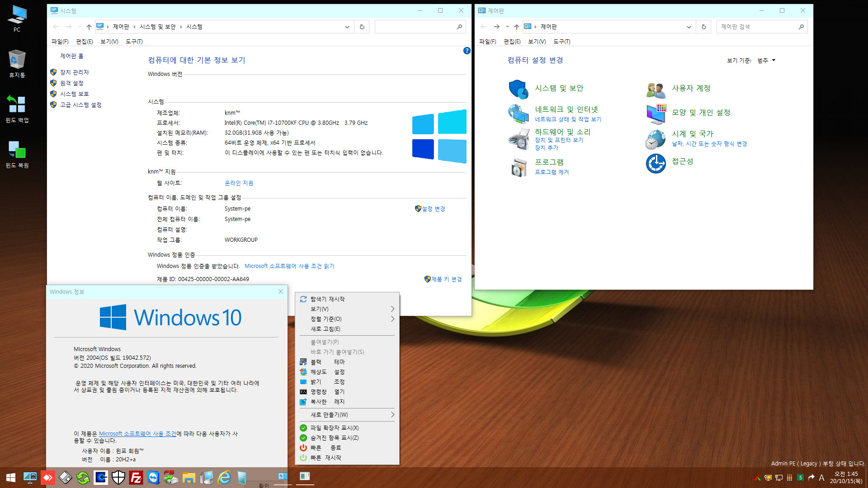
Task: Open 장치 관리자 link in sidebar
Action: (x=75, y=72)
